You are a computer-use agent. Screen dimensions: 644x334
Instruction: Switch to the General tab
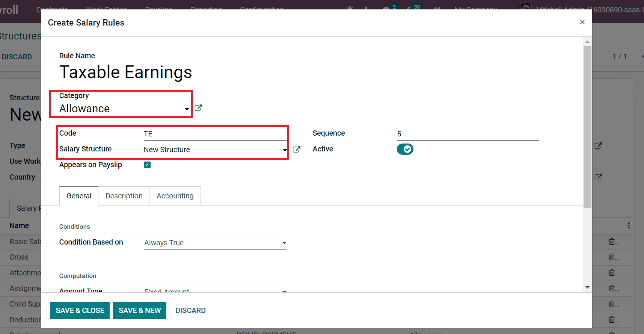(79, 196)
